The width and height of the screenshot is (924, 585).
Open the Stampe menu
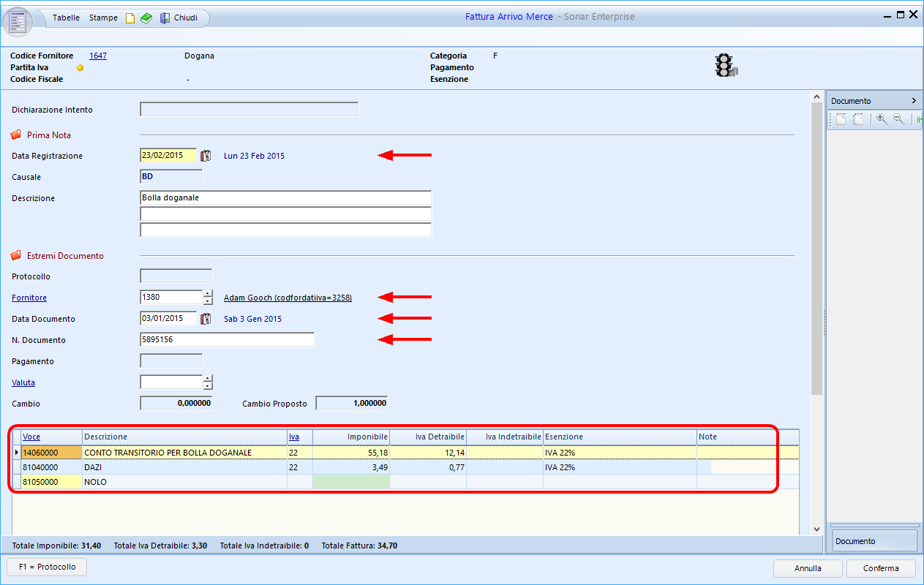103,18
